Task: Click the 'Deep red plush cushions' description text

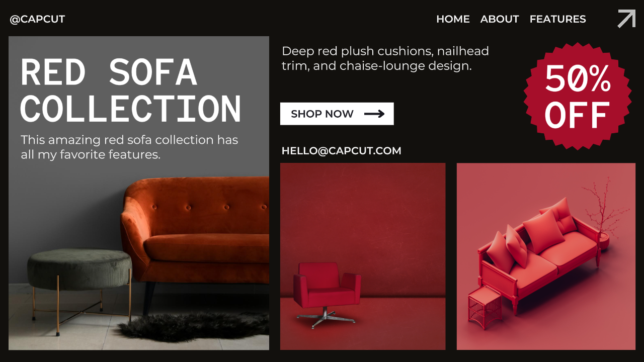Action: pos(385,58)
